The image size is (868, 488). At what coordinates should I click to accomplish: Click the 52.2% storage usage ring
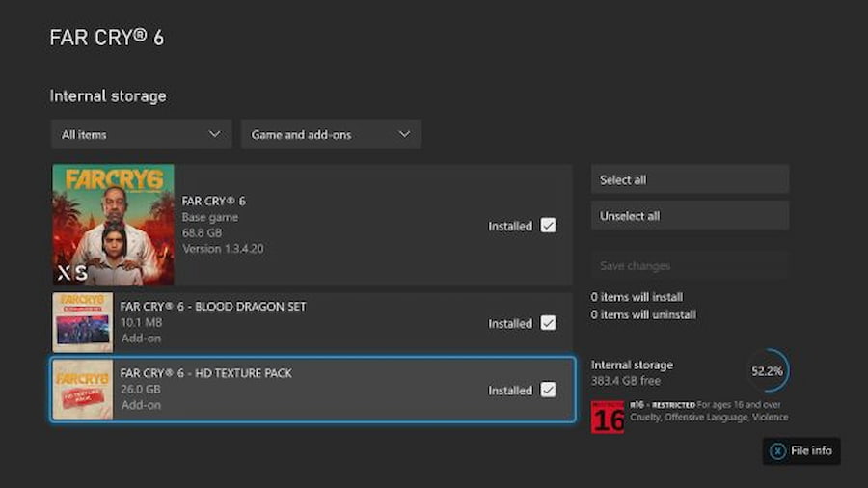[768, 371]
